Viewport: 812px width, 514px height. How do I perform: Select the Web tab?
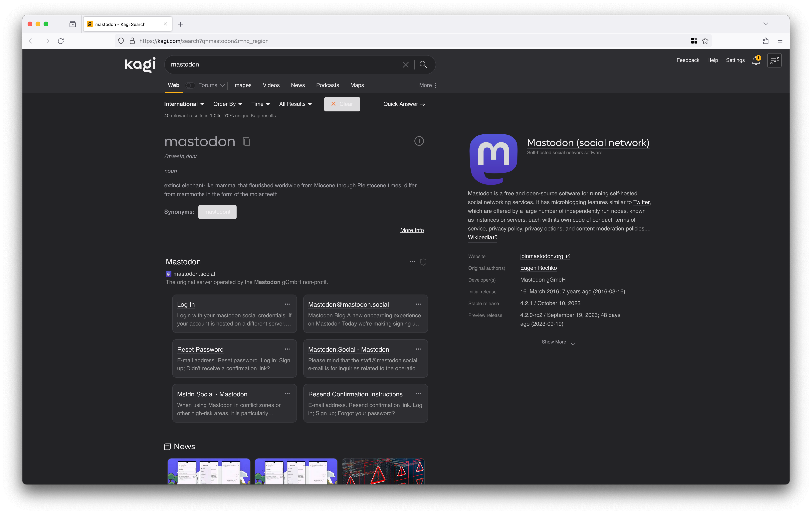[174, 85]
